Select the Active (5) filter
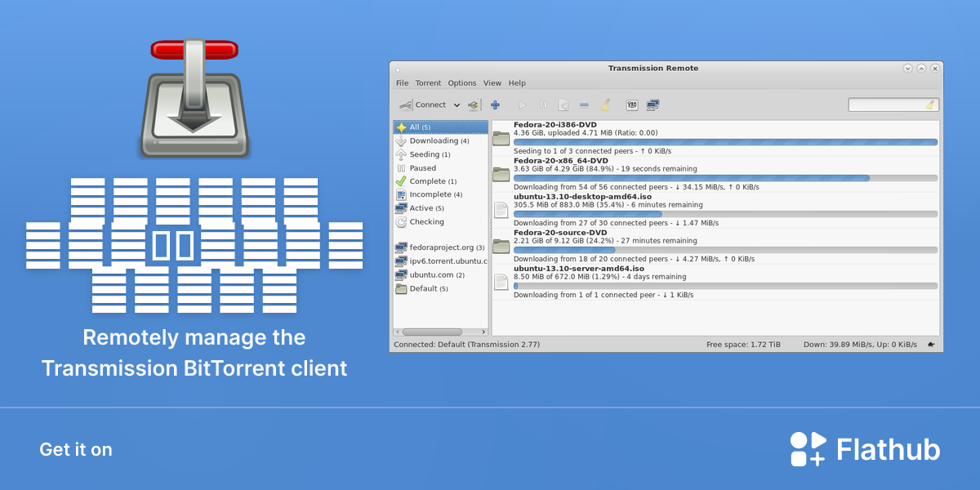The height and width of the screenshot is (490, 980). 441,208
